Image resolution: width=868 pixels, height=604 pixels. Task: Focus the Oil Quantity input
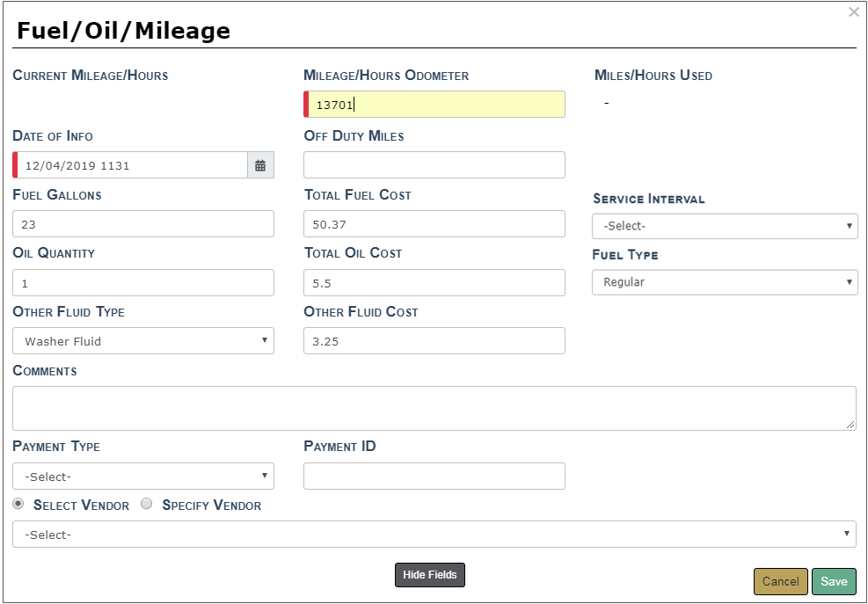point(143,283)
